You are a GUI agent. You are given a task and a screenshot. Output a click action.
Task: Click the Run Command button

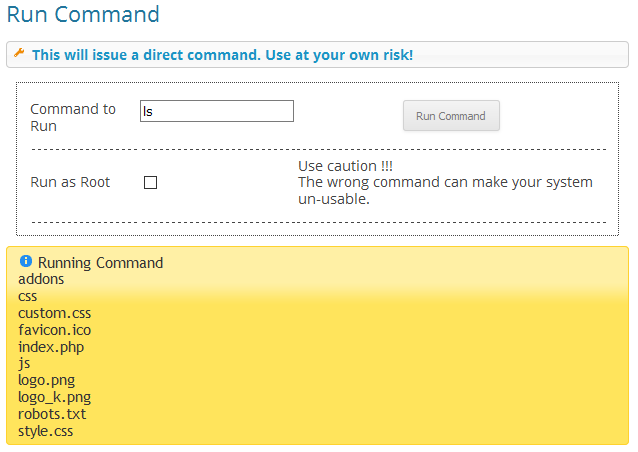pos(451,116)
